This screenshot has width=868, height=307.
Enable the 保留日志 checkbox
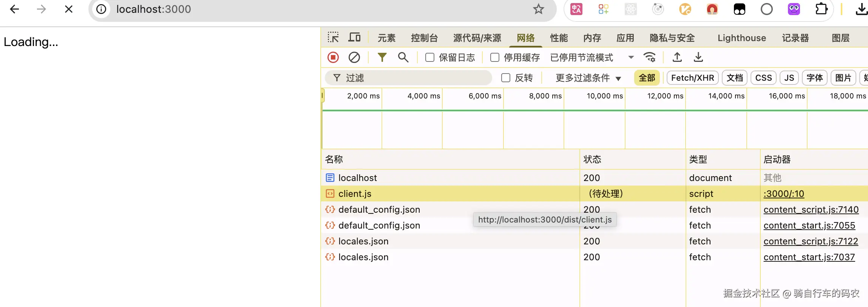pyautogui.click(x=429, y=57)
